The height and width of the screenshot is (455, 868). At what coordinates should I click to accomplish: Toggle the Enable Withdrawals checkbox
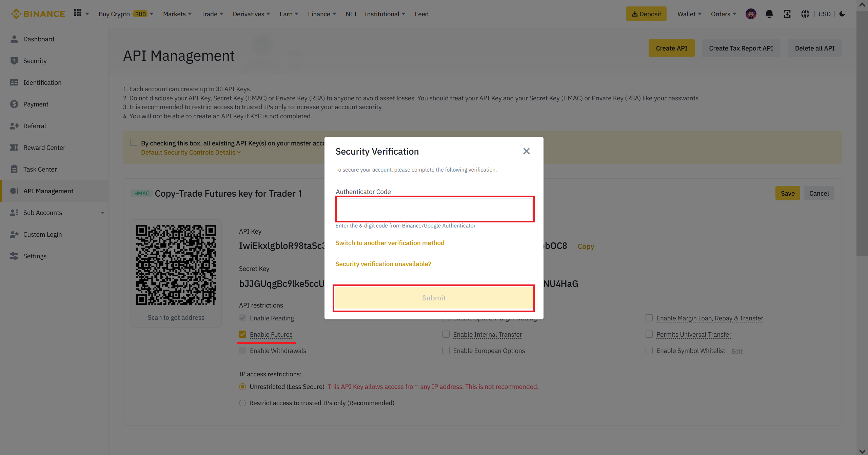click(x=242, y=351)
